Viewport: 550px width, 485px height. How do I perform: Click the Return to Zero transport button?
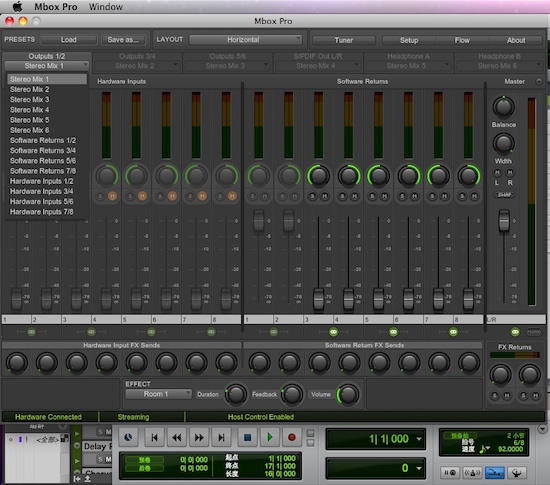pyautogui.click(x=154, y=437)
